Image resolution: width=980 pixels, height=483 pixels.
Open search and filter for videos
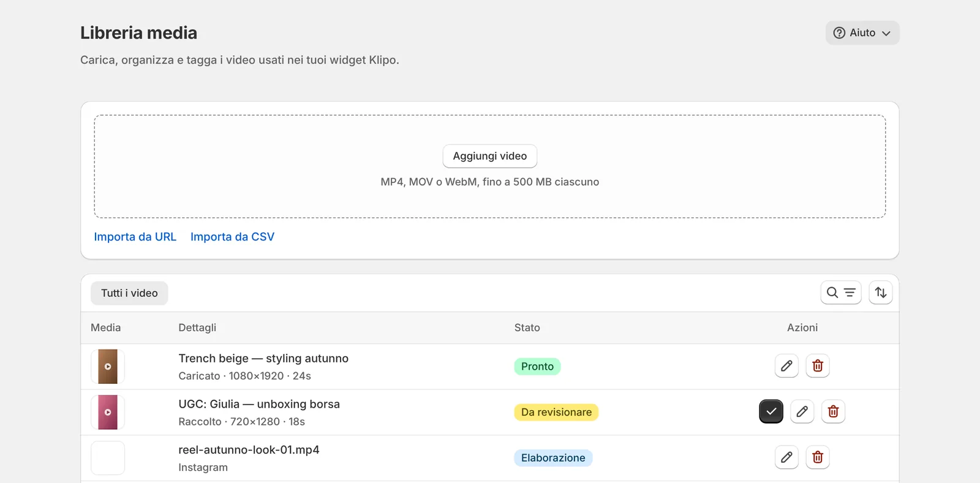(x=841, y=293)
